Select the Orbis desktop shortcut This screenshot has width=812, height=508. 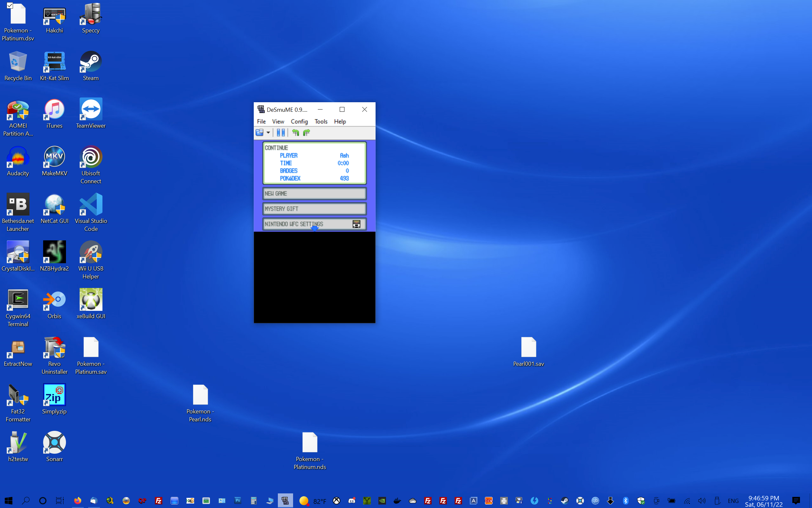tap(54, 304)
